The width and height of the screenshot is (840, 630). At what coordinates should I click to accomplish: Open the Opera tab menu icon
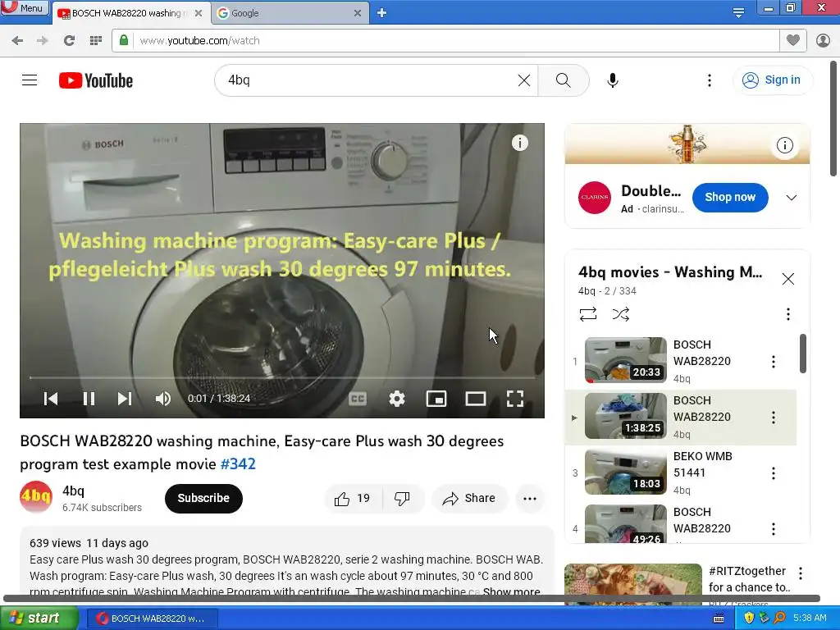(738, 12)
